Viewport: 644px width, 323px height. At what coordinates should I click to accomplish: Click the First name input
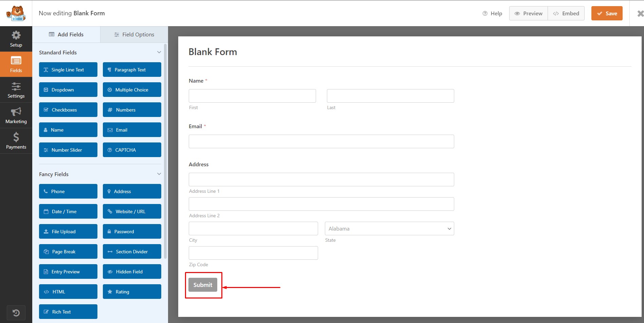click(252, 96)
